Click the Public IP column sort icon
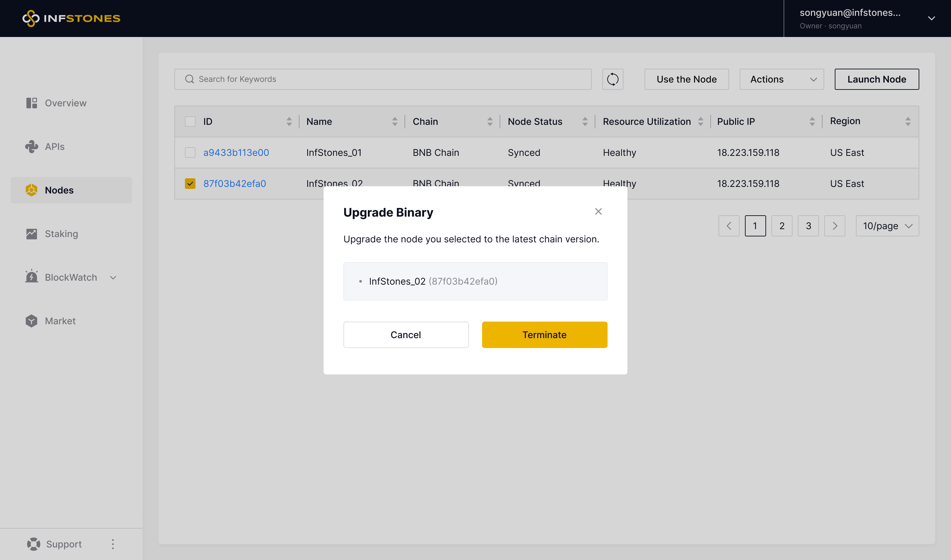 pyautogui.click(x=812, y=122)
